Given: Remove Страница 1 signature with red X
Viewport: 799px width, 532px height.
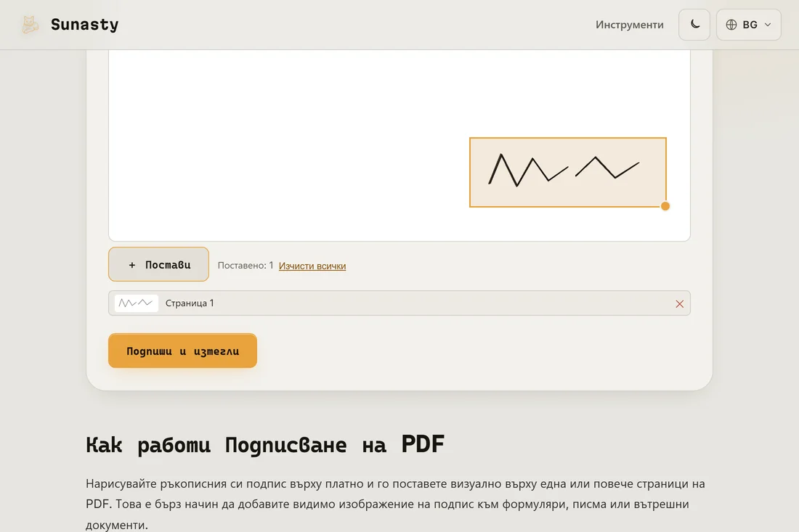Looking at the screenshot, I should point(679,304).
